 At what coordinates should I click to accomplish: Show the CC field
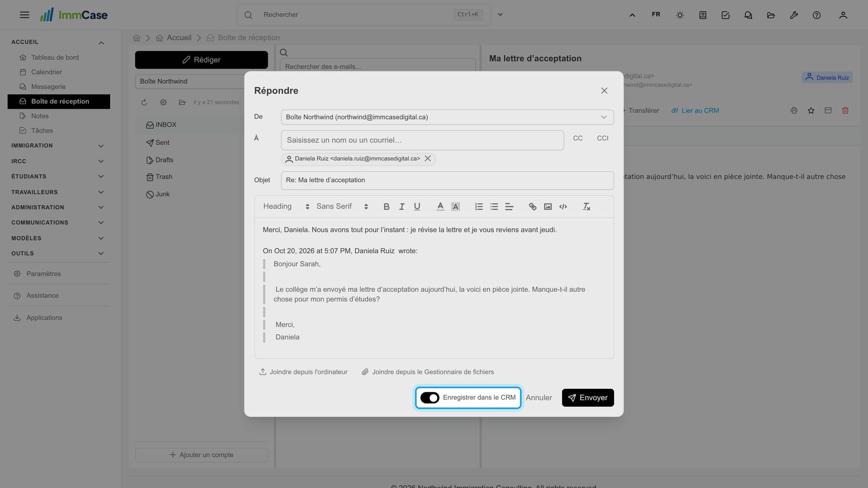(578, 138)
